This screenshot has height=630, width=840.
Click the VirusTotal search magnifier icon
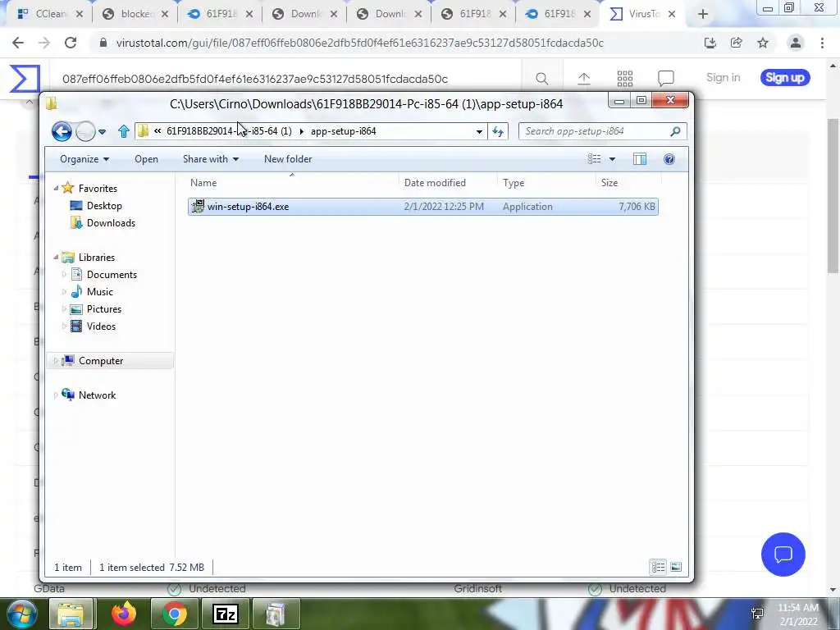click(x=541, y=78)
